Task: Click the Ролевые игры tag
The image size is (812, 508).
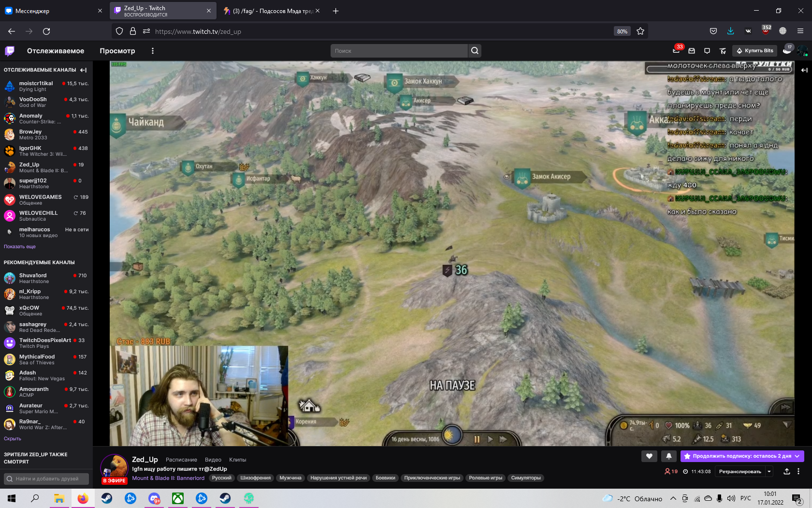Action: (486, 478)
